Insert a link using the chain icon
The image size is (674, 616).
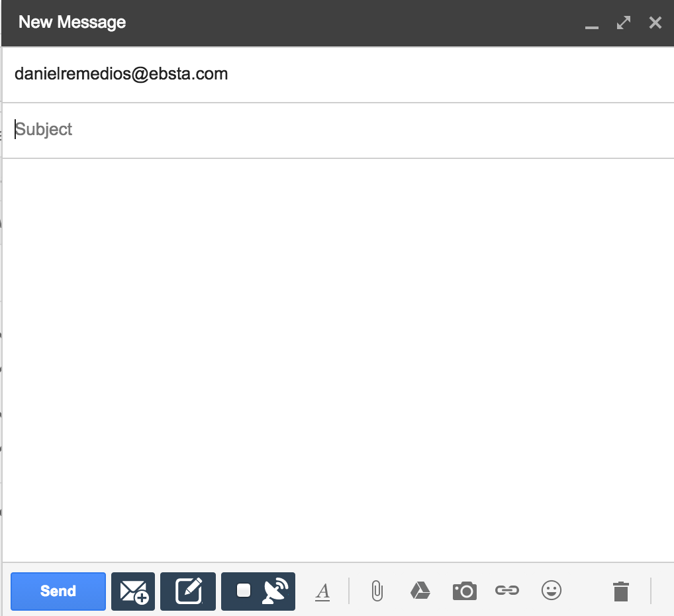click(x=507, y=591)
